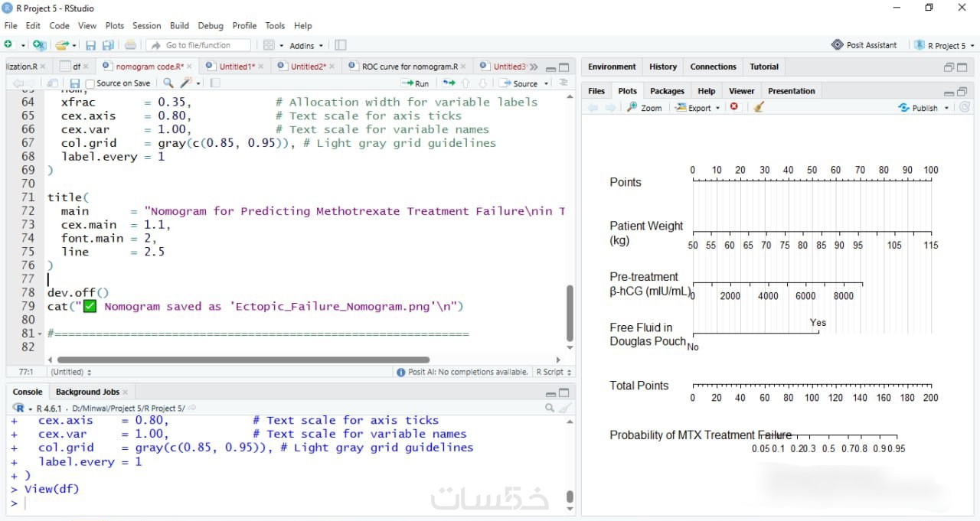Zoom the plot in a new window
Viewport: 980px width, 521px height.
pyautogui.click(x=645, y=107)
